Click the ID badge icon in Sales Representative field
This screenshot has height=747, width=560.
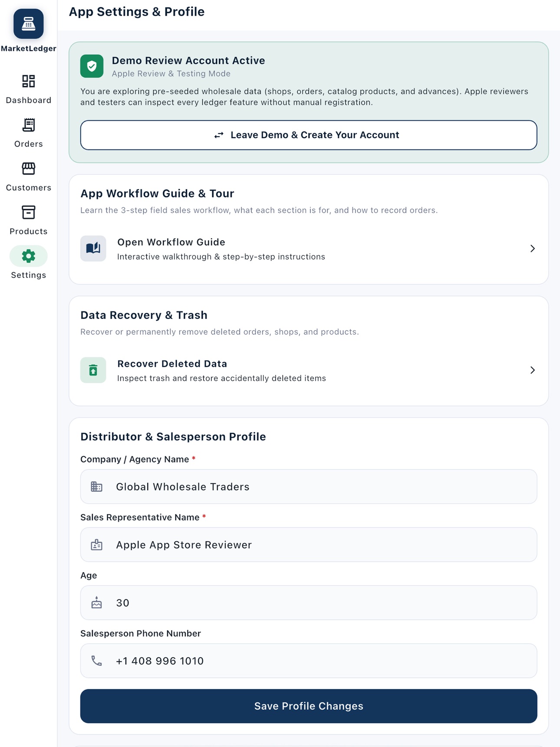pyautogui.click(x=96, y=545)
